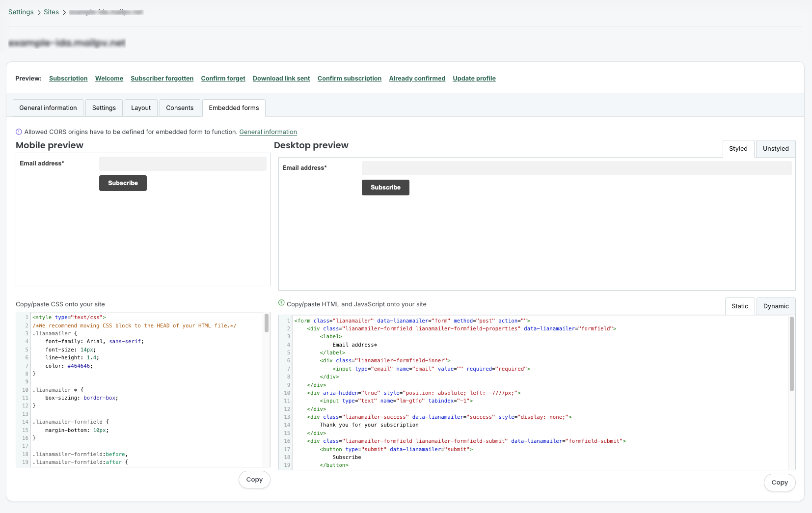Click the 'line-height: 1.4;' CSS line

coord(73,358)
